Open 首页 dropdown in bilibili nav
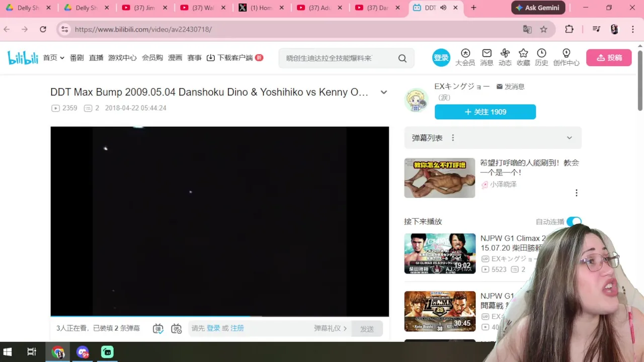The width and height of the screenshot is (644, 362). [53, 58]
